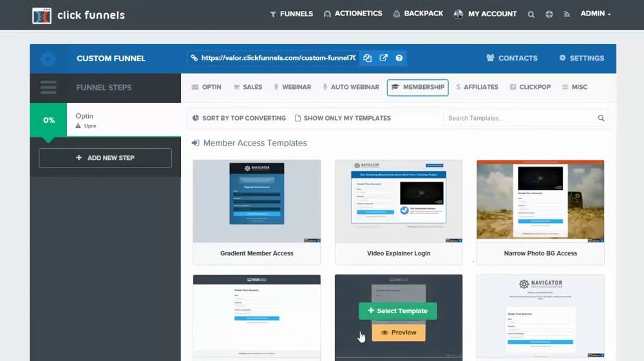Image resolution: width=644 pixels, height=361 pixels.
Task: Copy the funnel URL with clipboard icon
Action: point(367,58)
